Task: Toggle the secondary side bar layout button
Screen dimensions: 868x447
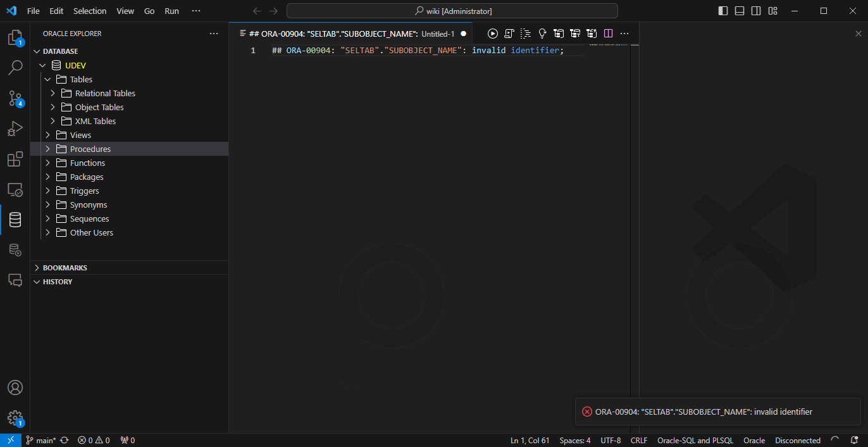Action: click(x=756, y=11)
